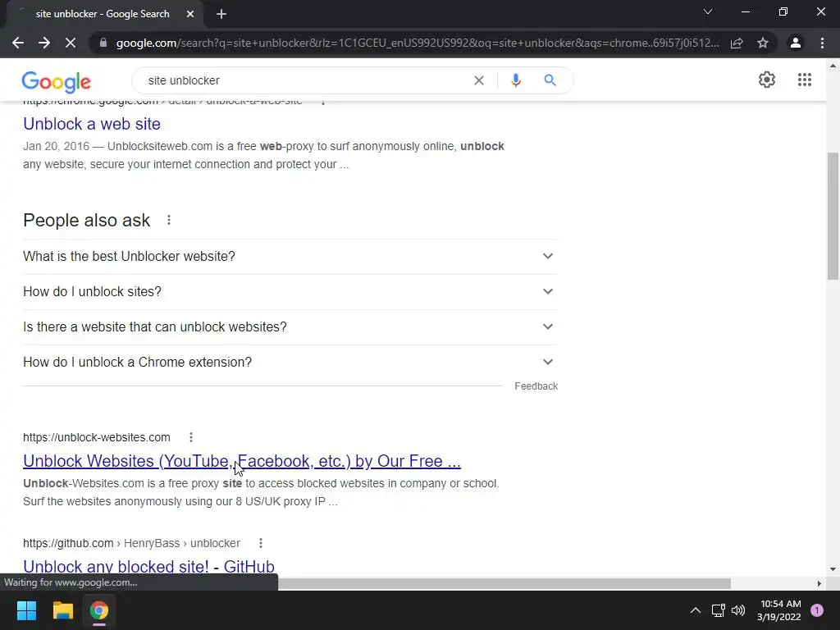Submit search with the magnifier icon

point(550,80)
